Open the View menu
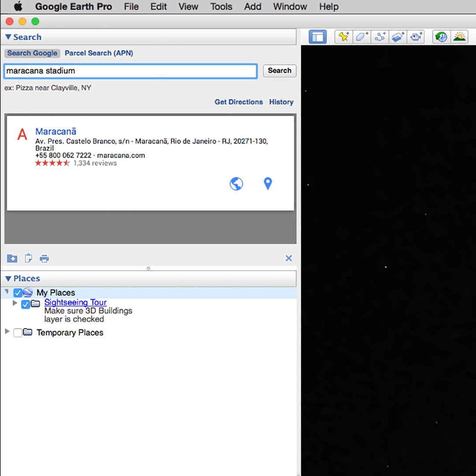 point(188,6)
